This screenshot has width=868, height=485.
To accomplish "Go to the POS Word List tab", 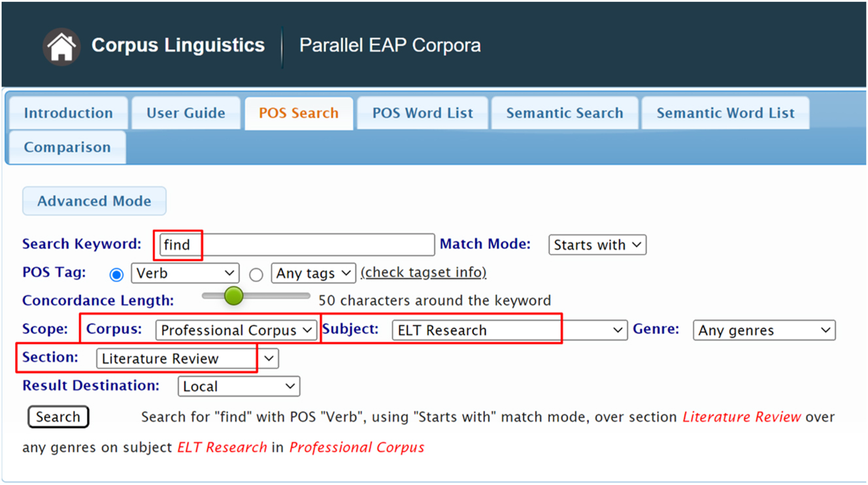I will (x=422, y=113).
